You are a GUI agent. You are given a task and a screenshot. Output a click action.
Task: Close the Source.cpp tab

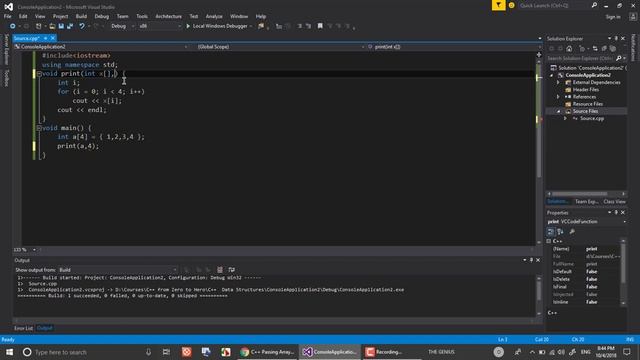click(x=53, y=38)
